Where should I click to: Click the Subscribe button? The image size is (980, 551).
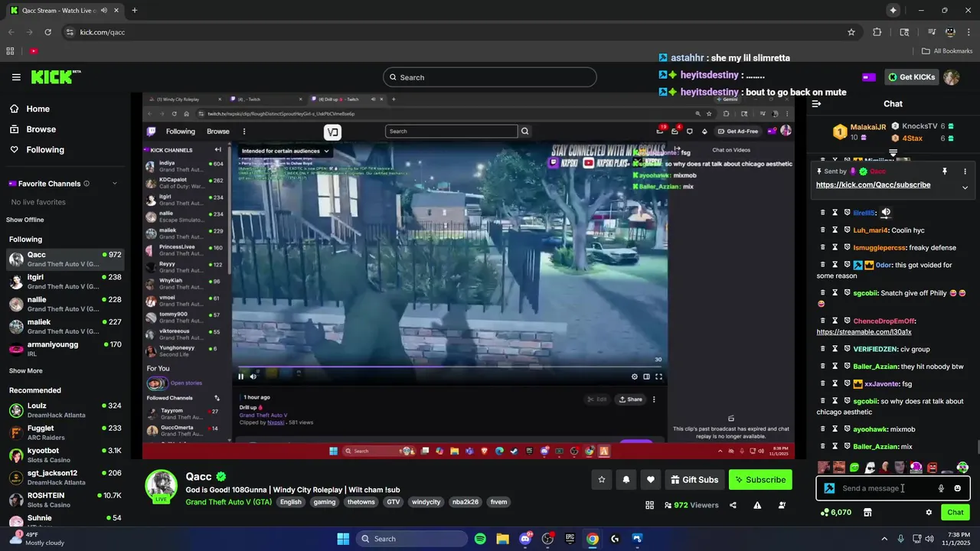point(760,480)
